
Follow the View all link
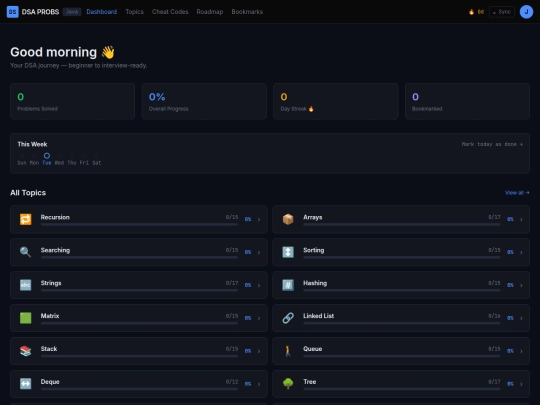pos(517,193)
